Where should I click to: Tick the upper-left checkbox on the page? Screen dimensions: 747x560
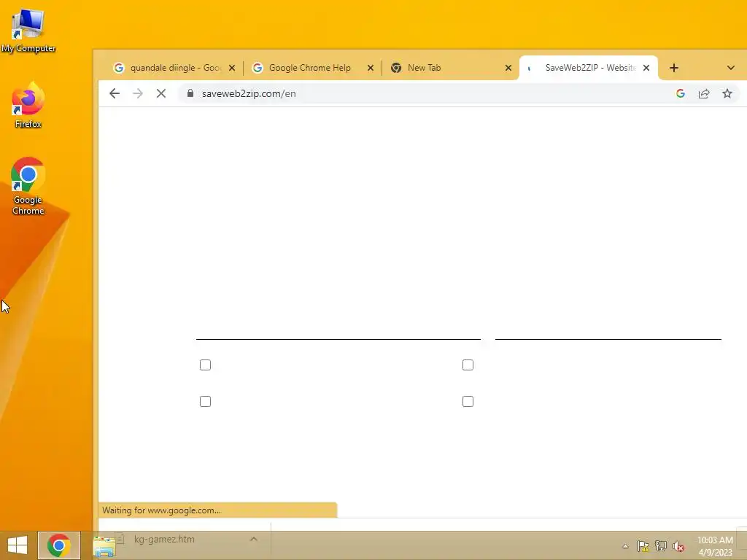tap(205, 365)
